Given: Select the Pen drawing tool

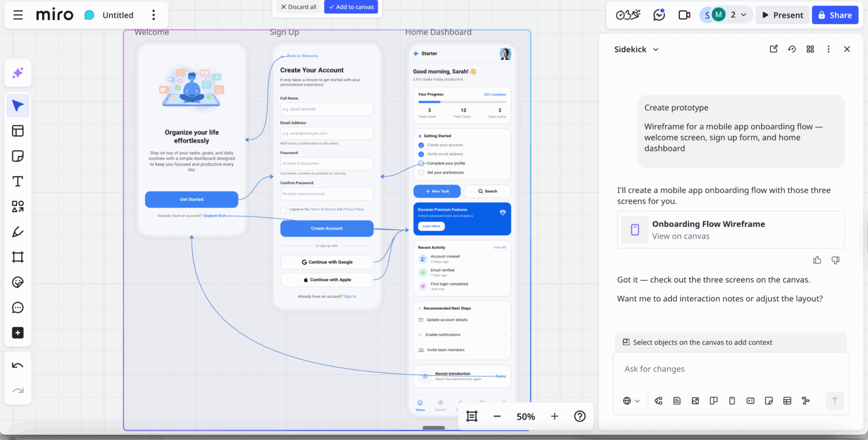Looking at the screenshot, I should click(x=18, y=232).
